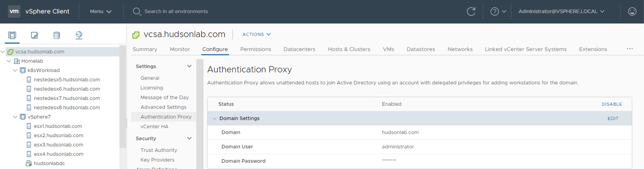The width and height of the screenshot is (644, 169).
Task: Click the vcsa.hudsonlab.com tree vCenter icon
Action: pyautogui.click(x=10, y=52)
